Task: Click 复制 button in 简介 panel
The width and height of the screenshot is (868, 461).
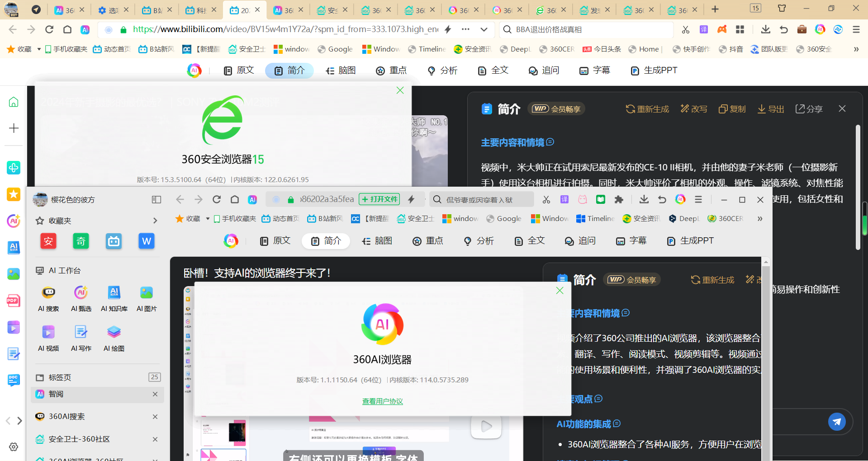Action: pos(732,109)
